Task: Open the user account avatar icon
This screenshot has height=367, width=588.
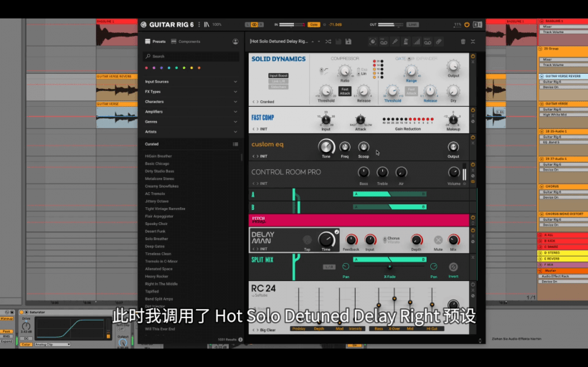Action: point(235,42)
